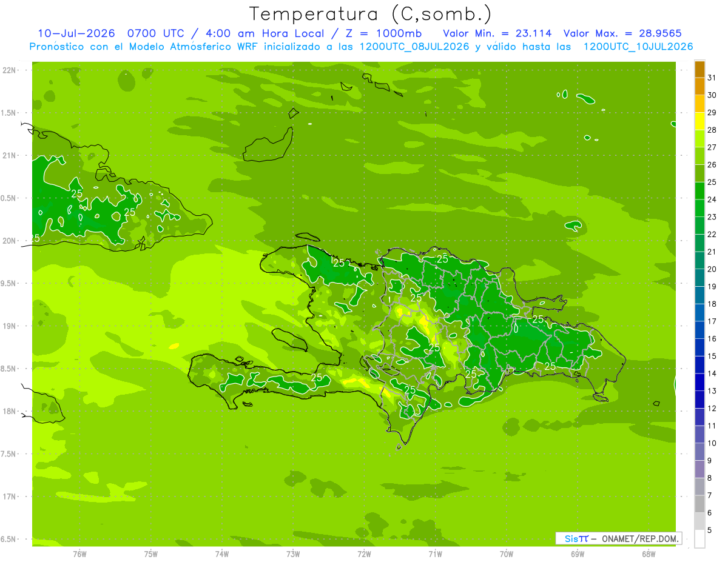Click the "69W" longitude label

(578, 554)
